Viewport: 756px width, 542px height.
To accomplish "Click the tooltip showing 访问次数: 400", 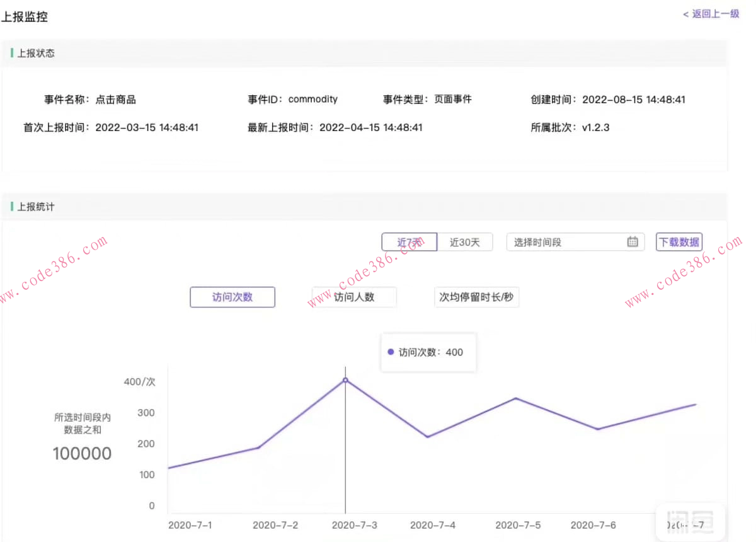I will point(428,352).
